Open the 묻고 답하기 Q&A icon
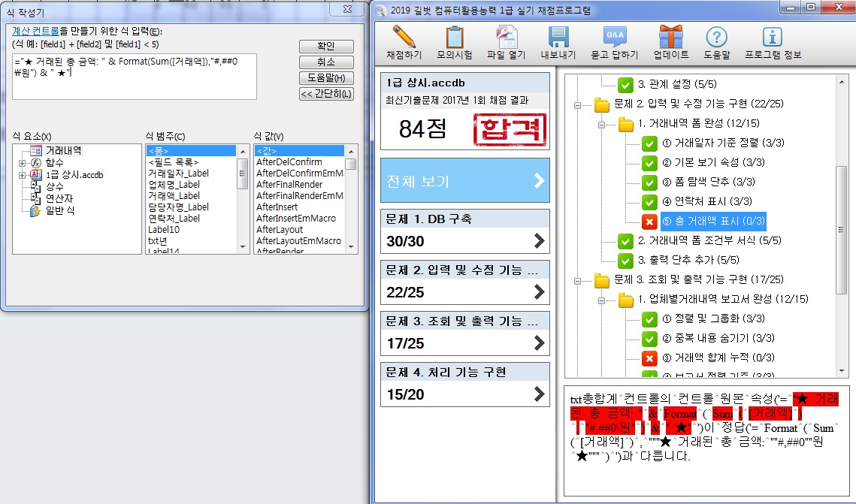This screenshot has height=504, width=856. click(614, 38)
